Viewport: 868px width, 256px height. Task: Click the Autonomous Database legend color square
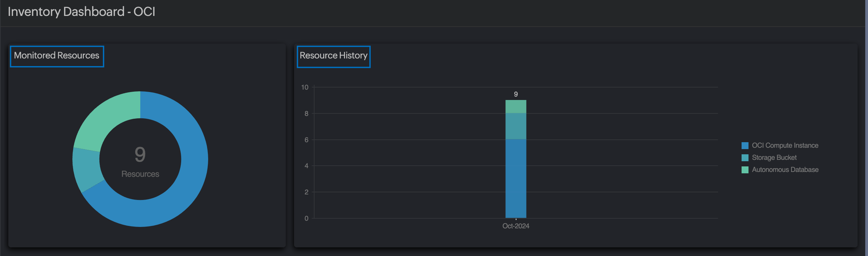745,170
